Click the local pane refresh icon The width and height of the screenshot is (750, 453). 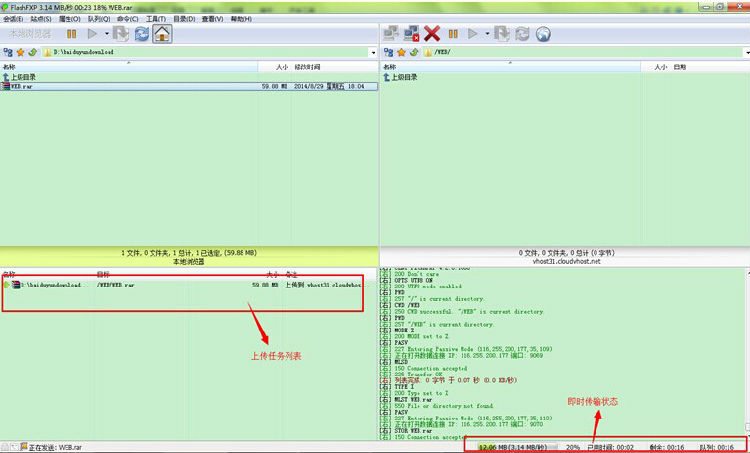point(141,33)
